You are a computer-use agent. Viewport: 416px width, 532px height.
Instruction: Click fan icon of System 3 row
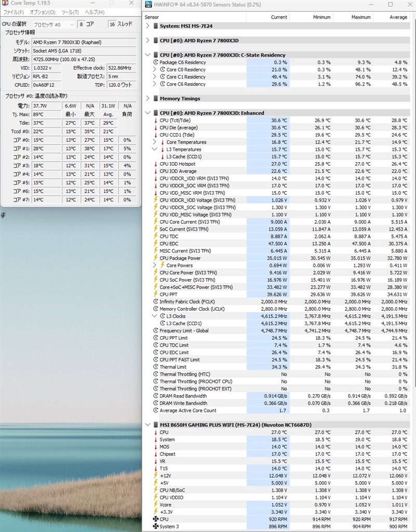(156, 526)
